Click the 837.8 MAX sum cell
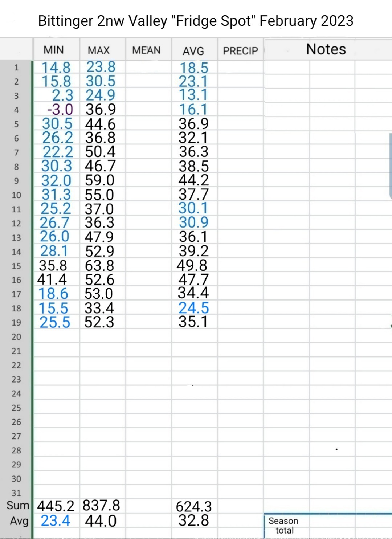 [101, 505]
